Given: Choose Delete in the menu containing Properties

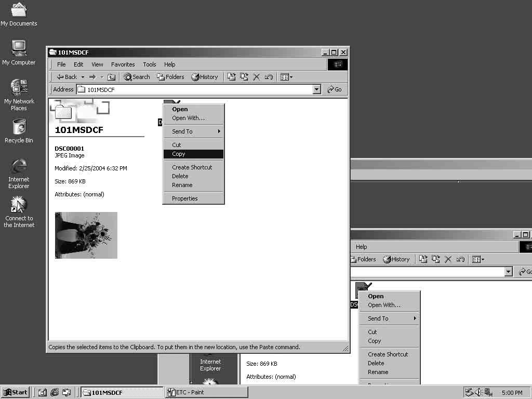Looking at the screenshot, I should click(193, 176).
